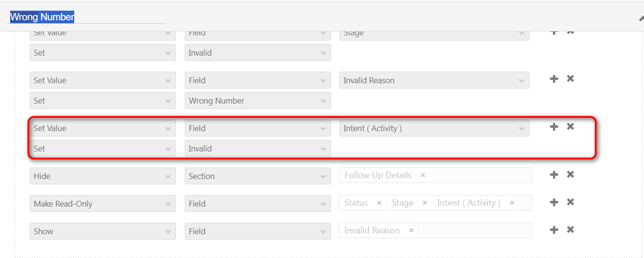
Task: Open the Invalid Reason field dropdown
Action: [x=434, y=80]
